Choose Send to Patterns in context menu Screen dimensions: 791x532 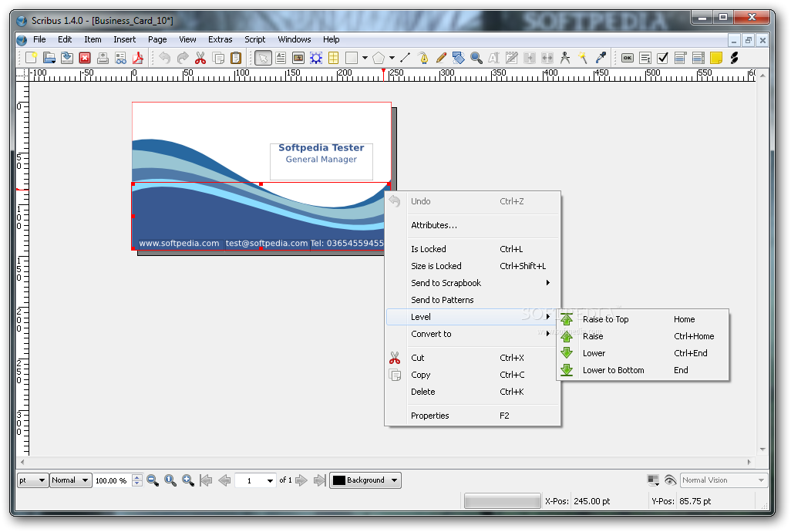[473, 300]
